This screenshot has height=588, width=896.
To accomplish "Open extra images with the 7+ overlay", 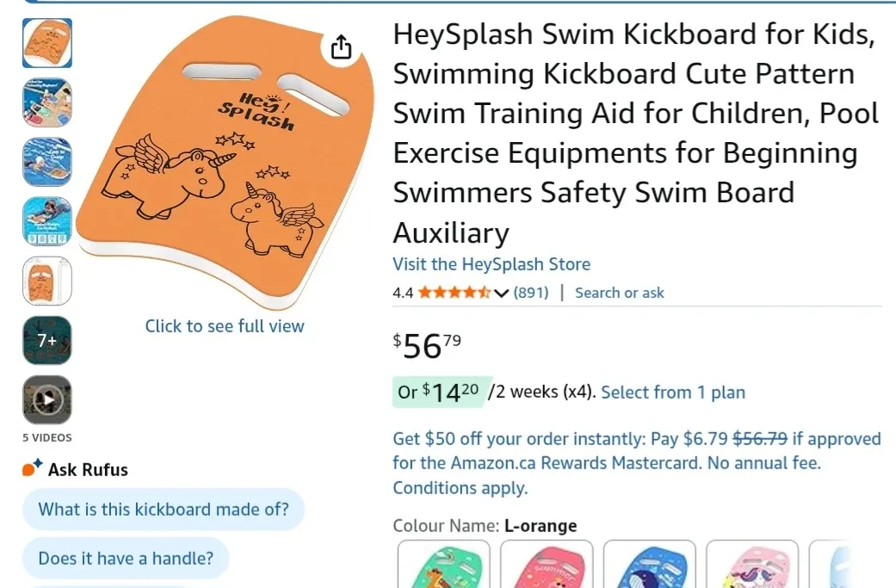I will click(x=46, y=340).
